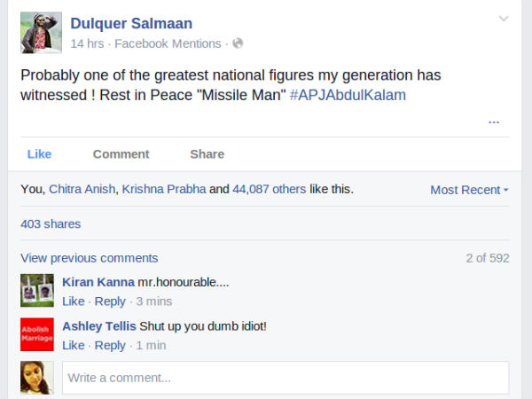This screenshot has width=532, height=399.
Task: Open the post options chevron menu
Action: tap(504, 19)
